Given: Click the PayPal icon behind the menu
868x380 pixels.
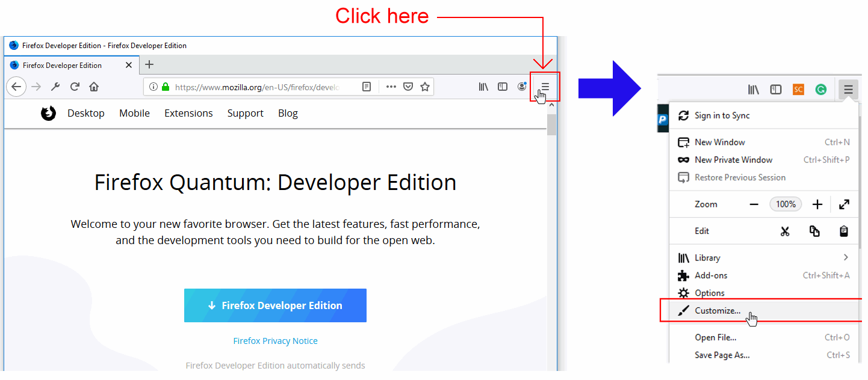Looking at the screenshot, I should [663, 119].
